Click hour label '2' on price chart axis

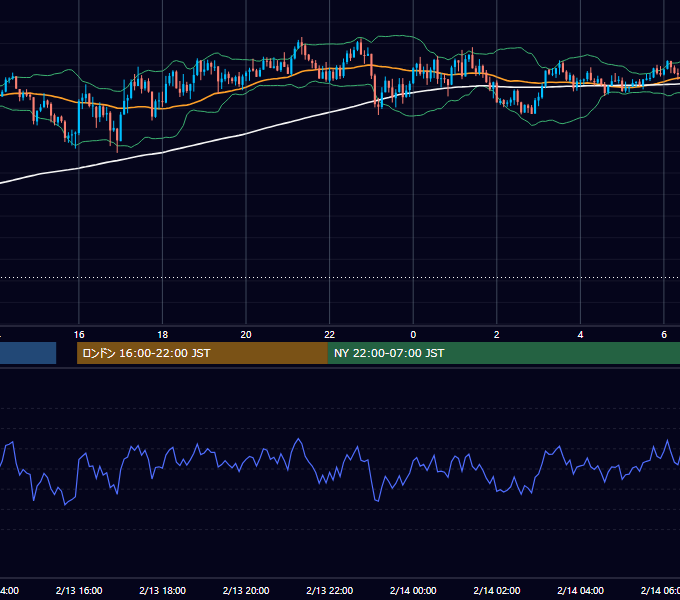(x=497, y=335)
